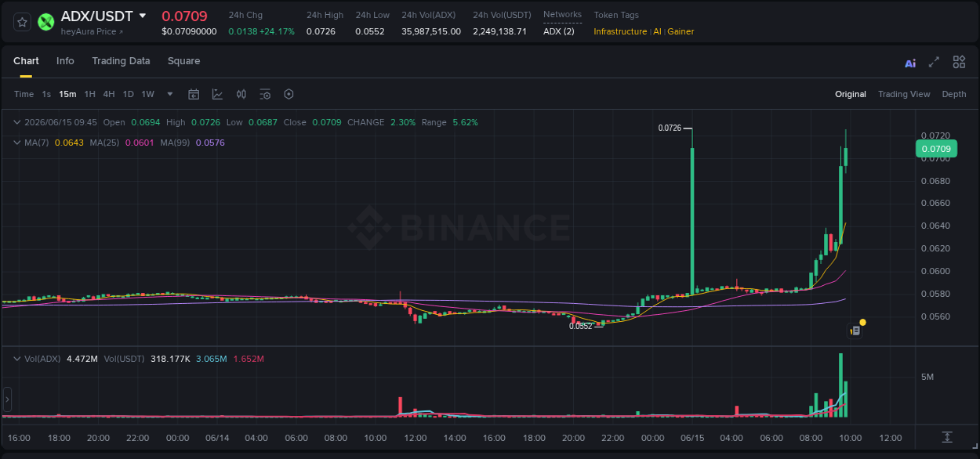Click the green ADX token logo
The width and height of the screenshot is (980, 459).
[46, 22]
